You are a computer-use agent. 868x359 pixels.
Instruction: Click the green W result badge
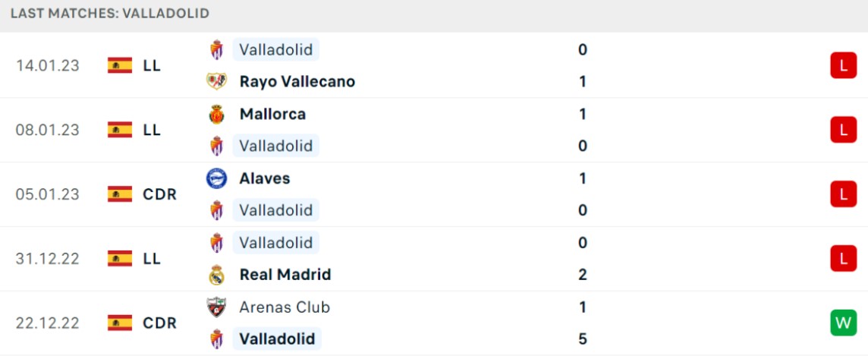pyautogui.click(x=843, y=323)
